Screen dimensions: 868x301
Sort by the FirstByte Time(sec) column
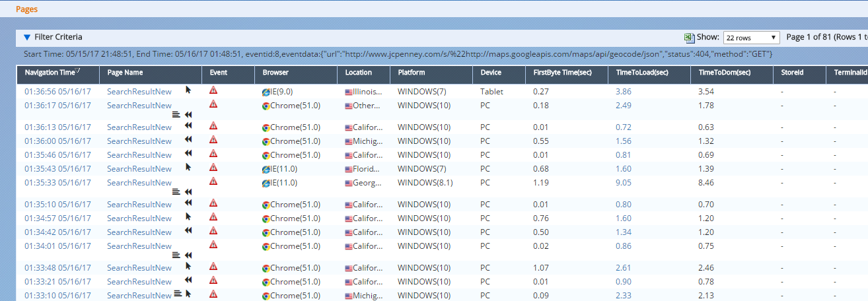563,73
